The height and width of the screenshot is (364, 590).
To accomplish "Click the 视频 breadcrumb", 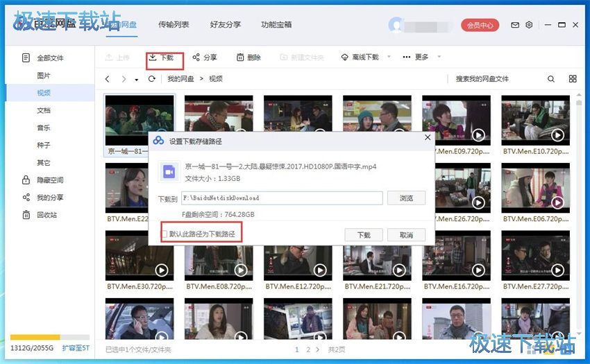I will pos(216,79).
